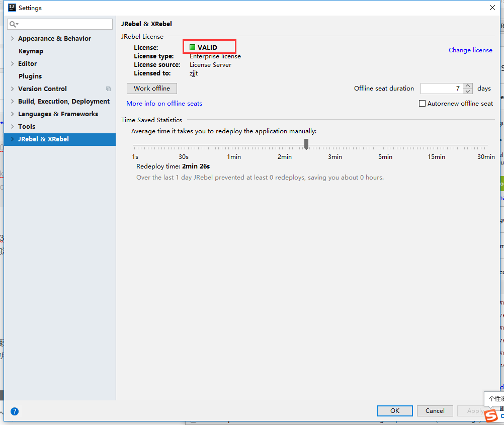Click the search magnifier icon in settings
Screen dimensions: 504x425
[14, 24]
